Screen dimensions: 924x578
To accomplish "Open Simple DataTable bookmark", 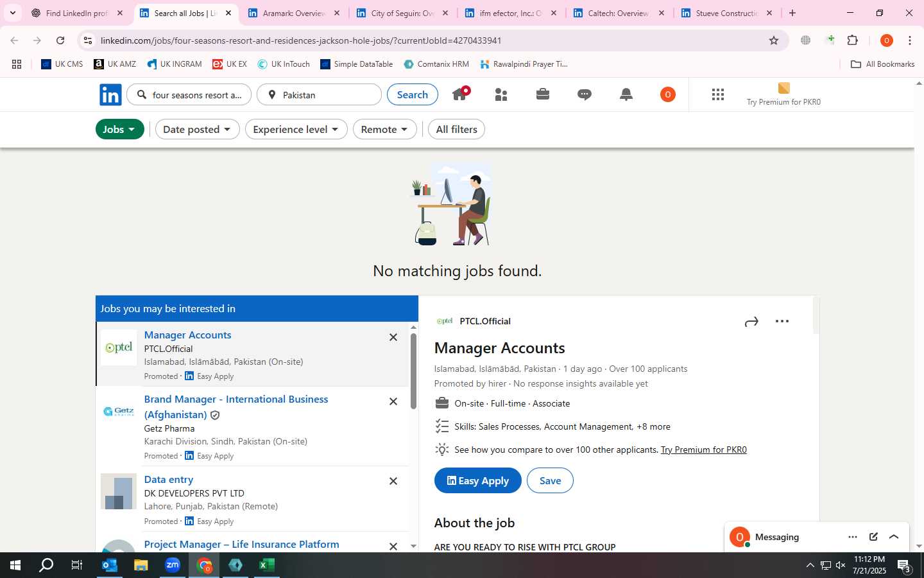I will click(357, 64).
